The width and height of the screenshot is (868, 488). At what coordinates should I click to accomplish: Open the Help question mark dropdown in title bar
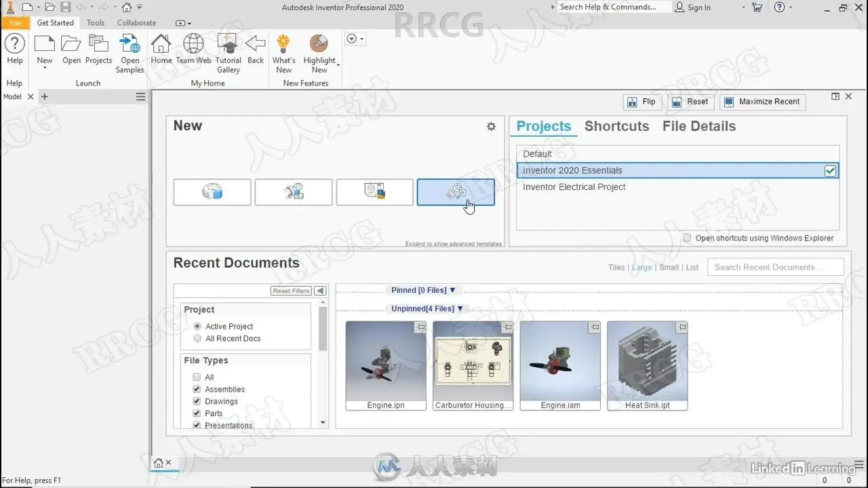[792, 7]
